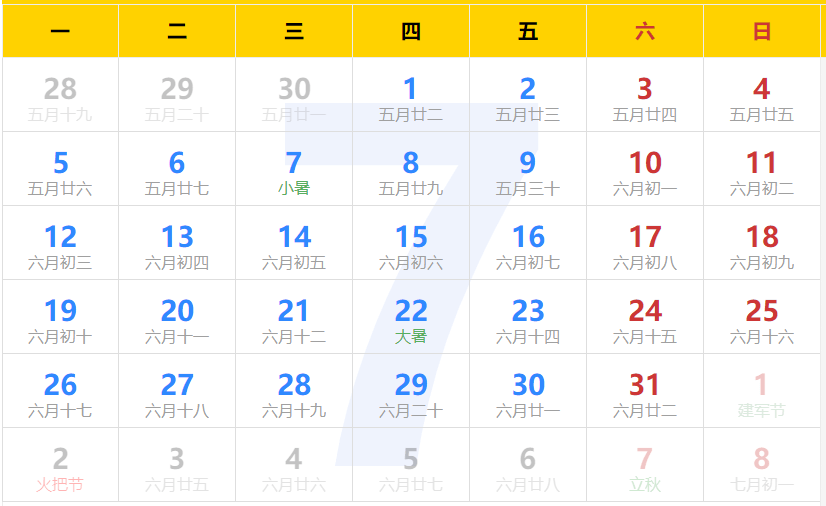Select date 11 labeled 六月初二
This screenshot has height=506, width=826.
pyautogui.click(x=762, y=169)
